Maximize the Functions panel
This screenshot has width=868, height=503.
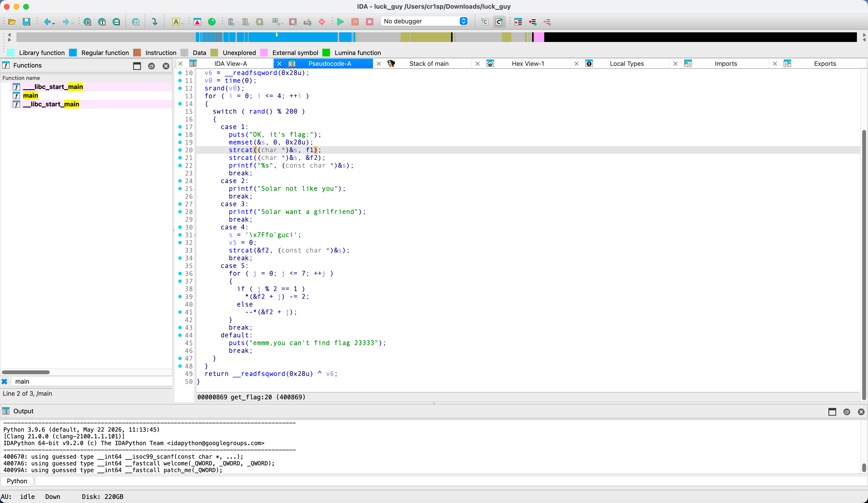click(x=137, y=66)
